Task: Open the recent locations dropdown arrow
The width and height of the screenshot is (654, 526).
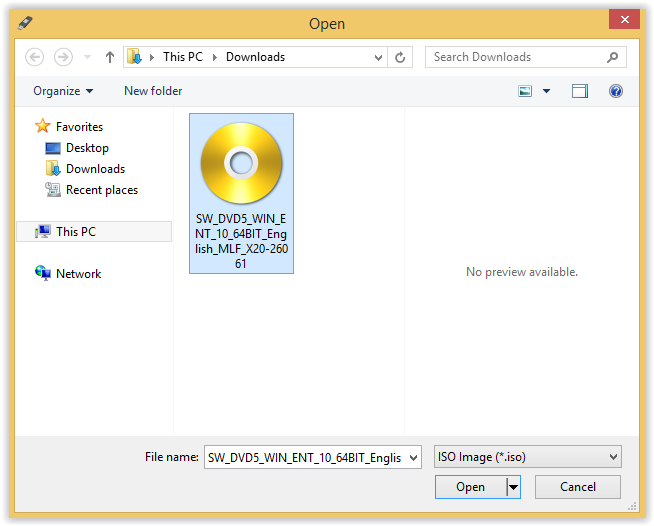Action: 87,57
